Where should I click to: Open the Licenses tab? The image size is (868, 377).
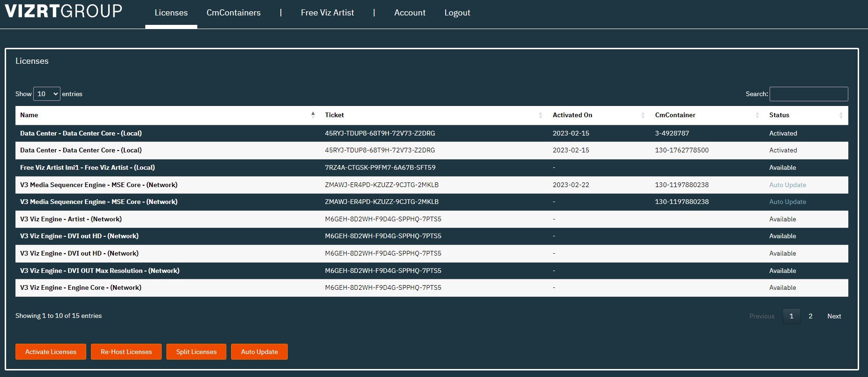[x=171, y=13]
